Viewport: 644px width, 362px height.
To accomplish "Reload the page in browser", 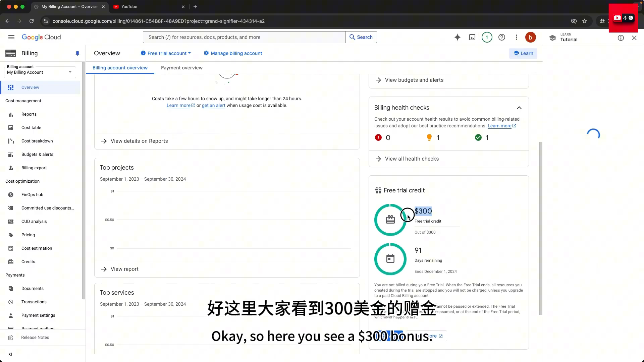I will (32, 21).
